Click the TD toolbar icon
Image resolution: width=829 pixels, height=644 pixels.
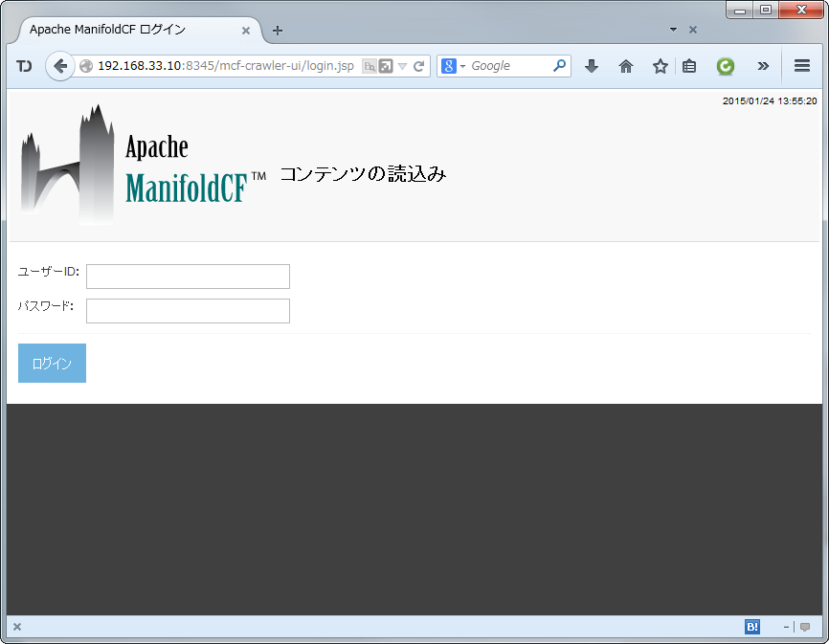point(24,66)
